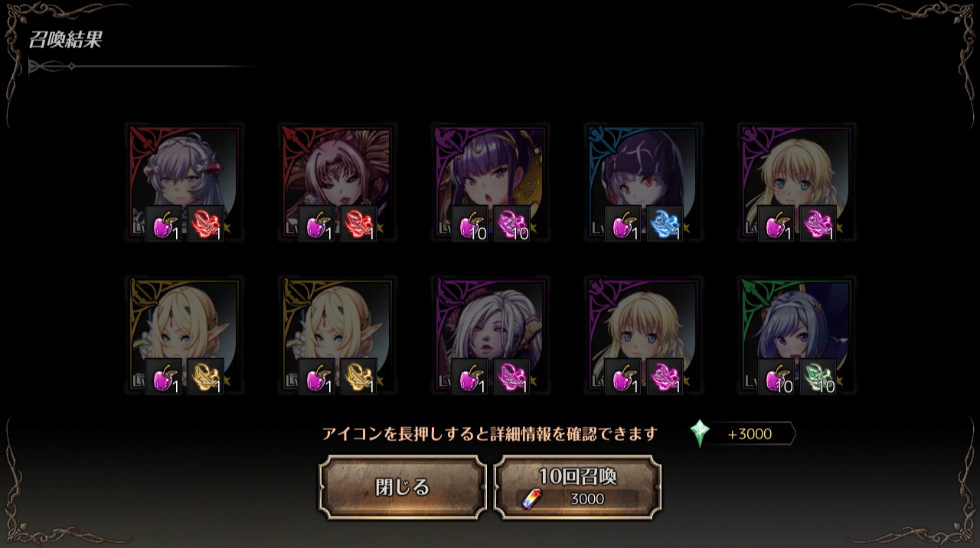
Task: Pick first blonde elf in gold frame
Action: (x=184, y=335)
